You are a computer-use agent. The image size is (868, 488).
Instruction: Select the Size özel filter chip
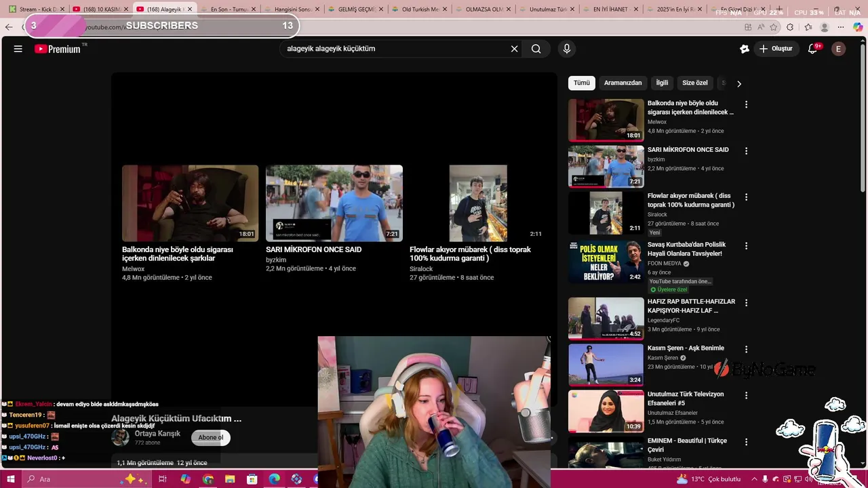694,83
